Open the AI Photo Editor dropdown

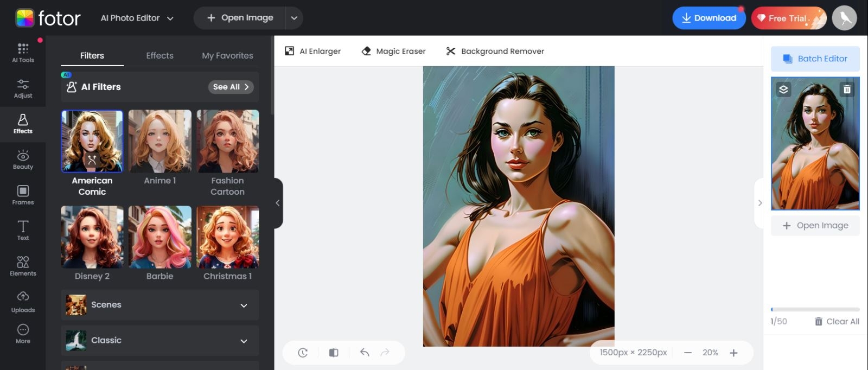(137, 18)
